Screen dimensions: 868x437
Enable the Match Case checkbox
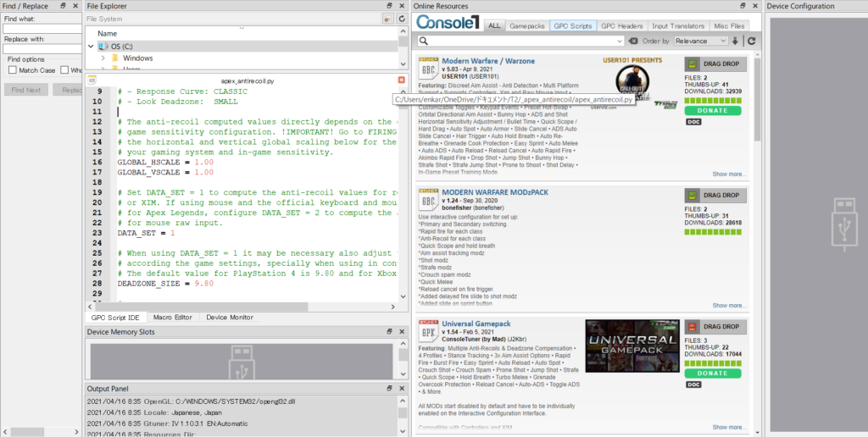(13, 70)
